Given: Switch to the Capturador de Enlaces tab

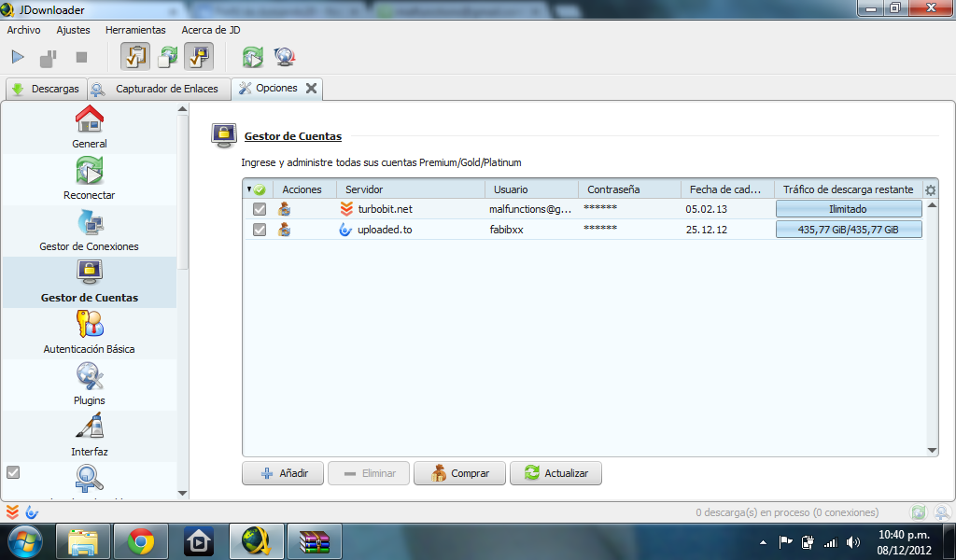Looking at the screenshot, I should 159,88.
